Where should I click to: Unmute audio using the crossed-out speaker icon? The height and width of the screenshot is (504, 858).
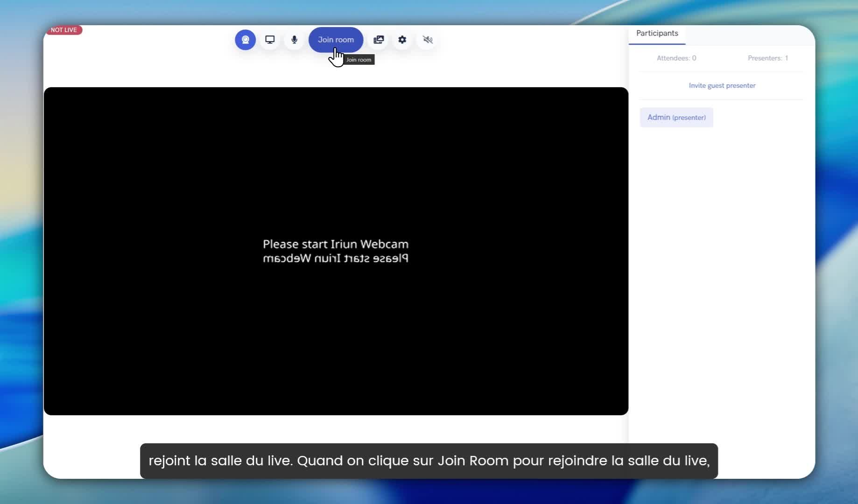click(428, 40)
